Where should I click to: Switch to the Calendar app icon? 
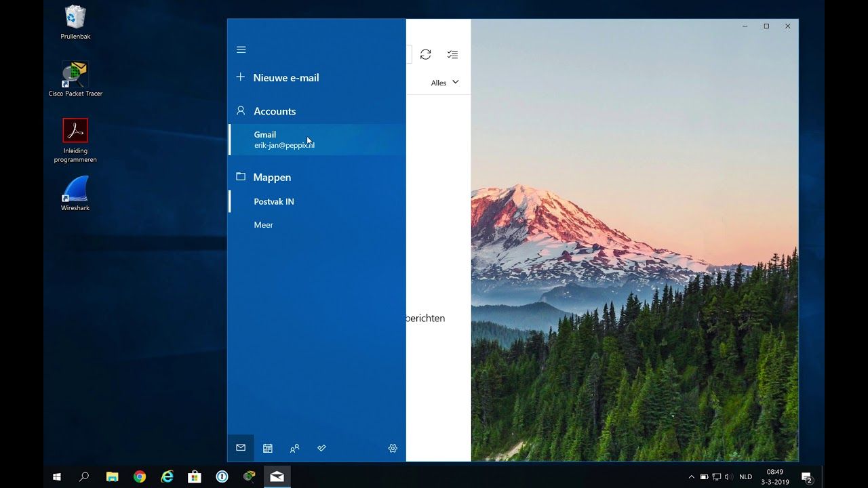[268, 448]
